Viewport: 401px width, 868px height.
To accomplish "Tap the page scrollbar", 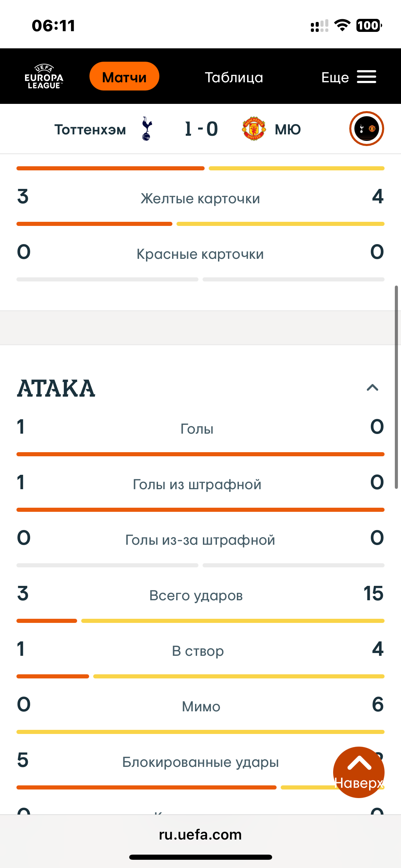I will click(396, 387).
